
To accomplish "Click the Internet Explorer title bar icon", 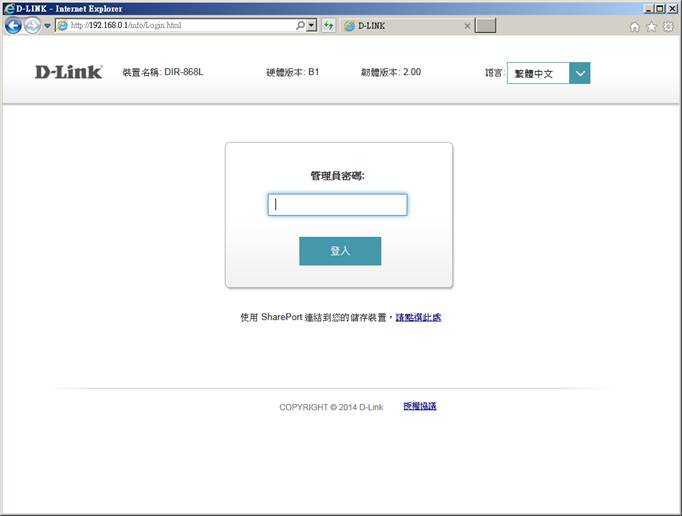I will [x=9, y=8].
